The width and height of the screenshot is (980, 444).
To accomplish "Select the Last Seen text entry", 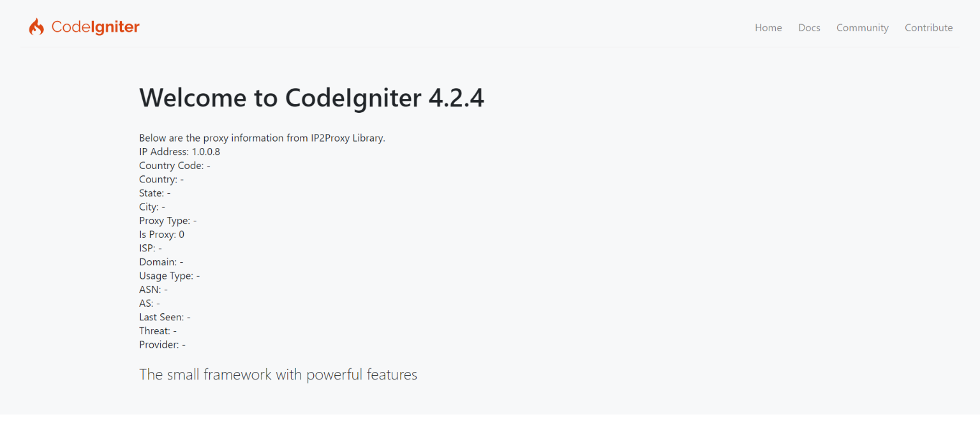I will [x=165, y=316].
